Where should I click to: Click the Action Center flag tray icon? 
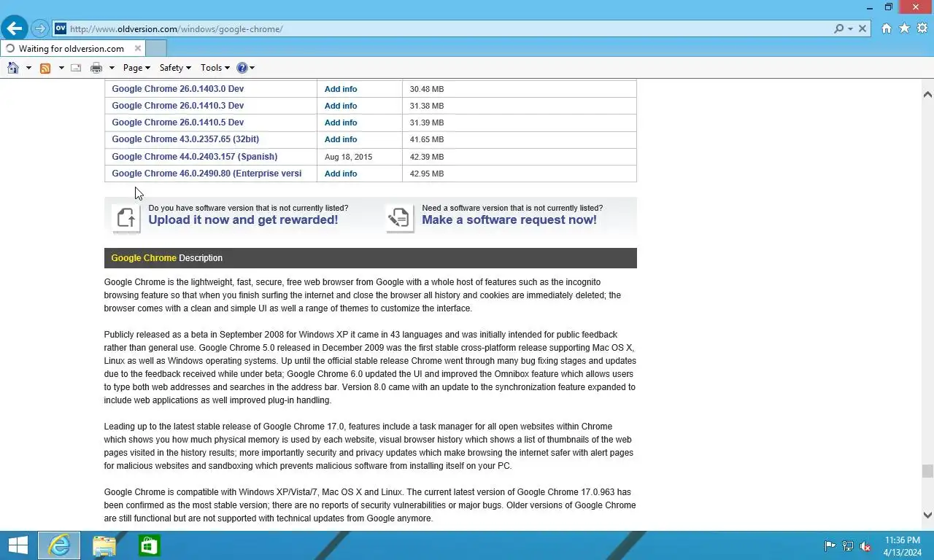point(830,545)
